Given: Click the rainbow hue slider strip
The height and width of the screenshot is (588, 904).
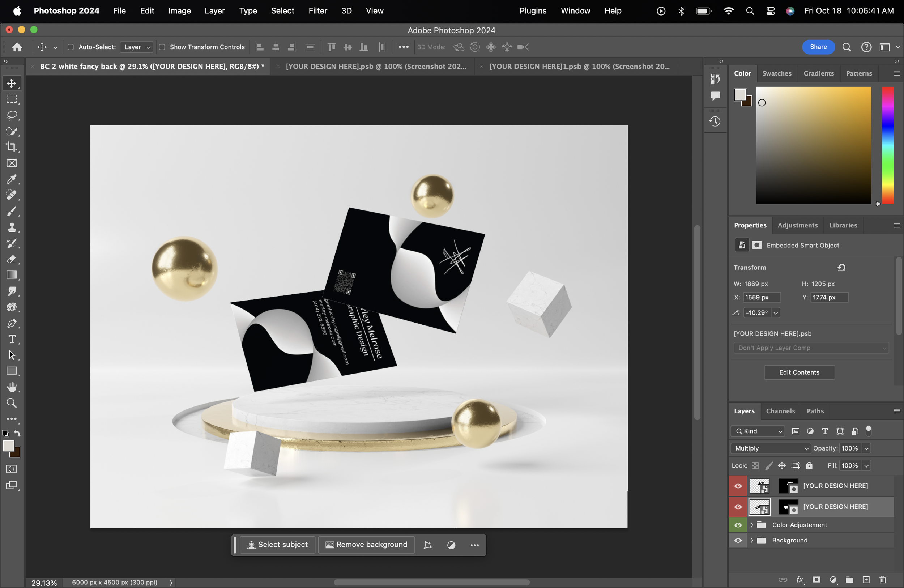Looking at the screenshot, I should (887, 145).
